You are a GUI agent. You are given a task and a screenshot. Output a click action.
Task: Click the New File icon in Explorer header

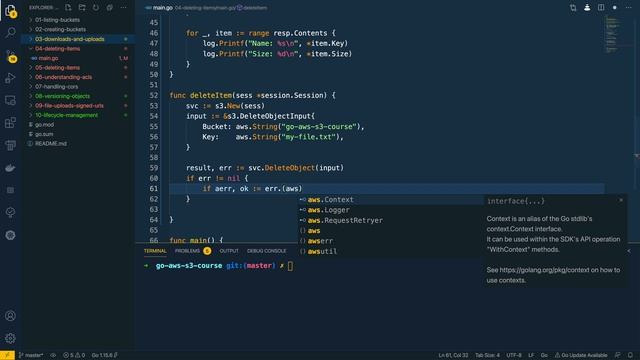[68, 7]
